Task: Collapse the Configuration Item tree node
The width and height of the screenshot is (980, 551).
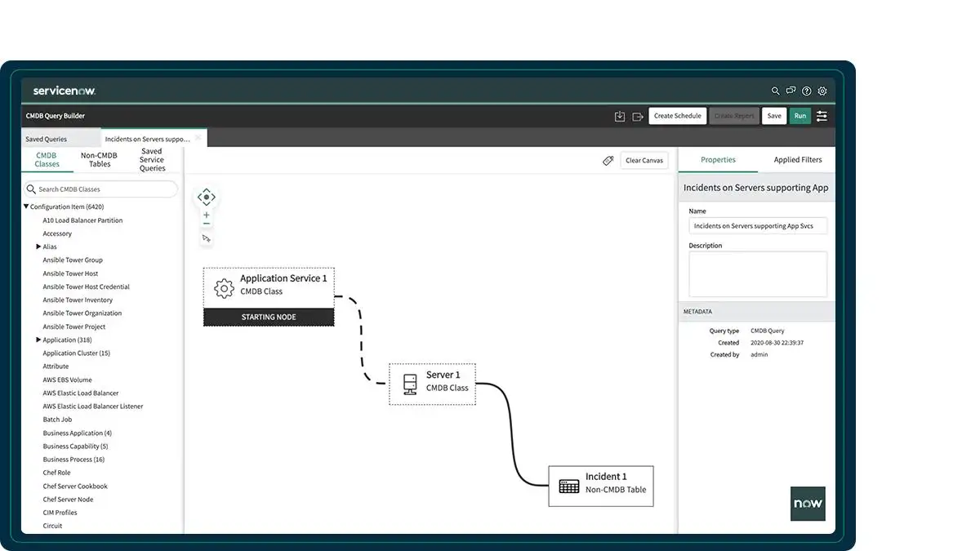Action: (x=26, y=207)
